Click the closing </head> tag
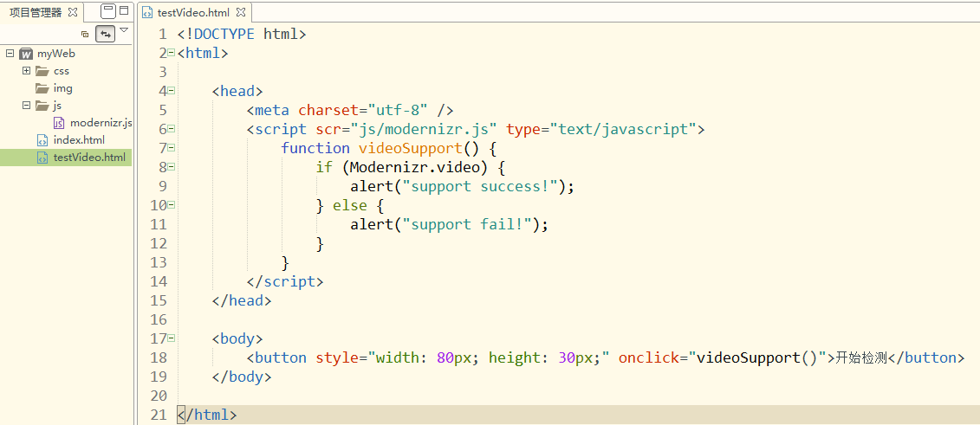 click(x=242, y=300)
